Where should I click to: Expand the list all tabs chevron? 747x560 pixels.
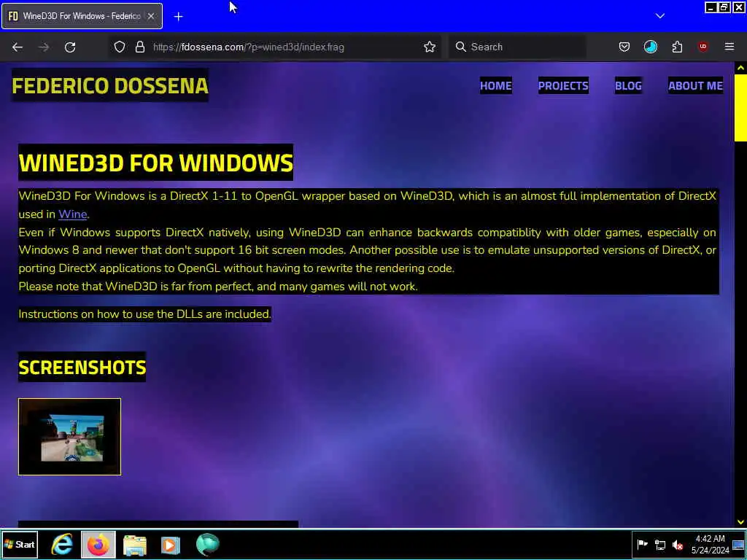[659, 16]
